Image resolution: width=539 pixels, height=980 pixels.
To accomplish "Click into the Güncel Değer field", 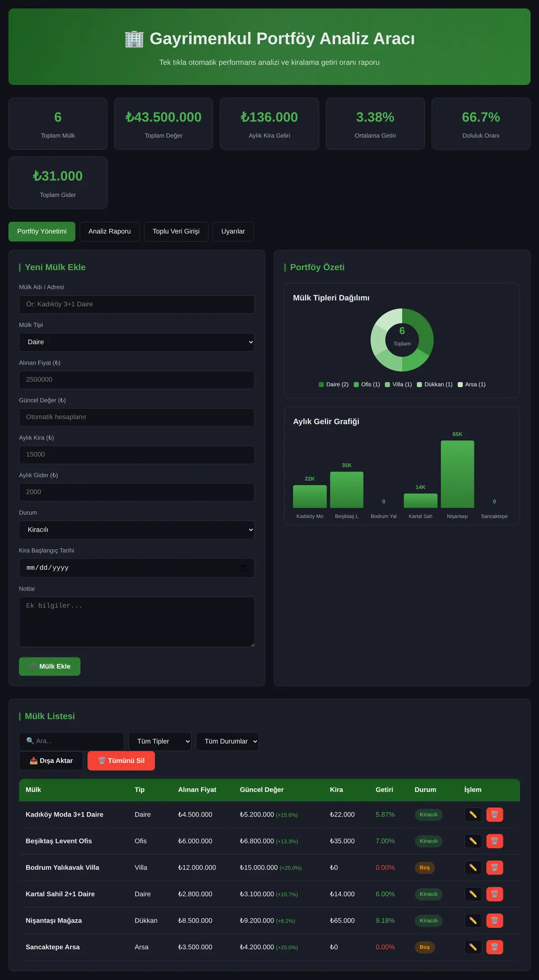I will coord(137,417).
